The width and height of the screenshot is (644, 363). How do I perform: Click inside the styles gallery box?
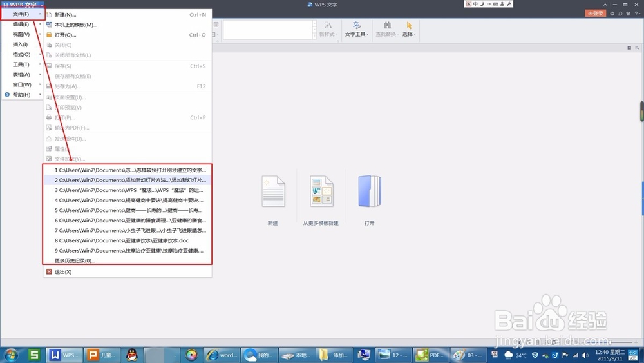coord(268,30)
